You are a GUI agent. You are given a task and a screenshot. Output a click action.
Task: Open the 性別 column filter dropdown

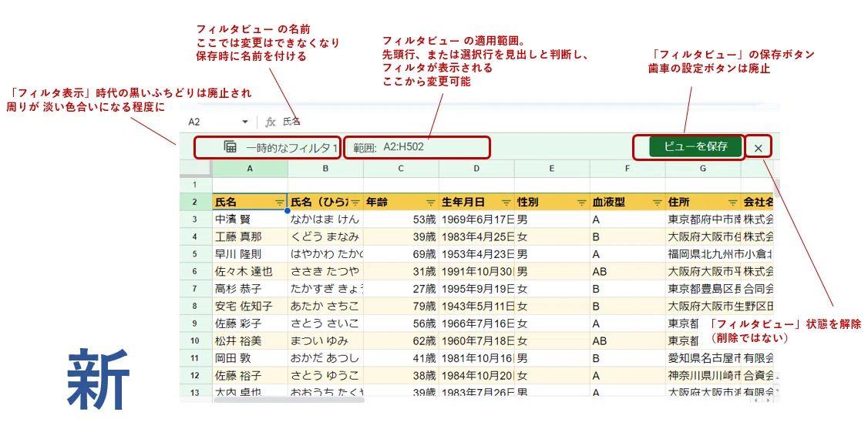(x=582, y=203)
